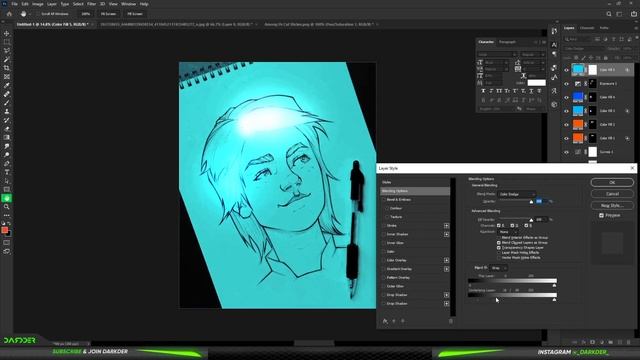Open the Character panel flyout menu
Image resolution: width=640 pixels, height=360 pixels.
point(543,42)
